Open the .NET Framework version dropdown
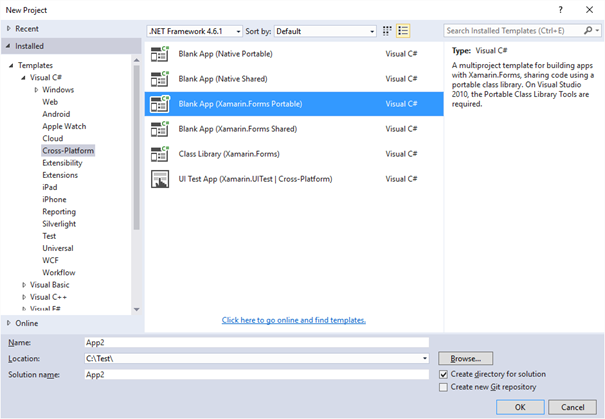Viewport: 605px width, 419px height. [x=195, y=31]
